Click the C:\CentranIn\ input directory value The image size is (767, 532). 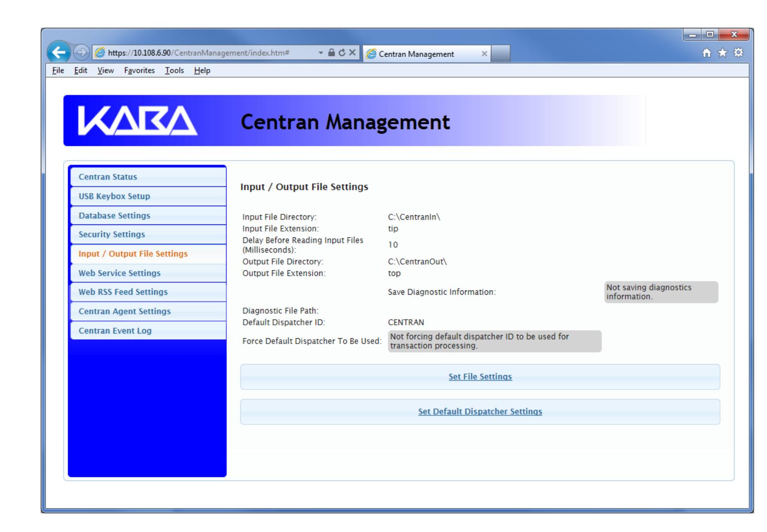[414, 217]
